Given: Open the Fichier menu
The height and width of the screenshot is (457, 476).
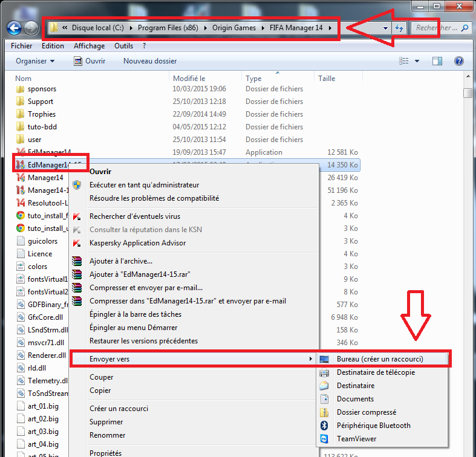Looking at the screenshot, I should pos(21,46).
